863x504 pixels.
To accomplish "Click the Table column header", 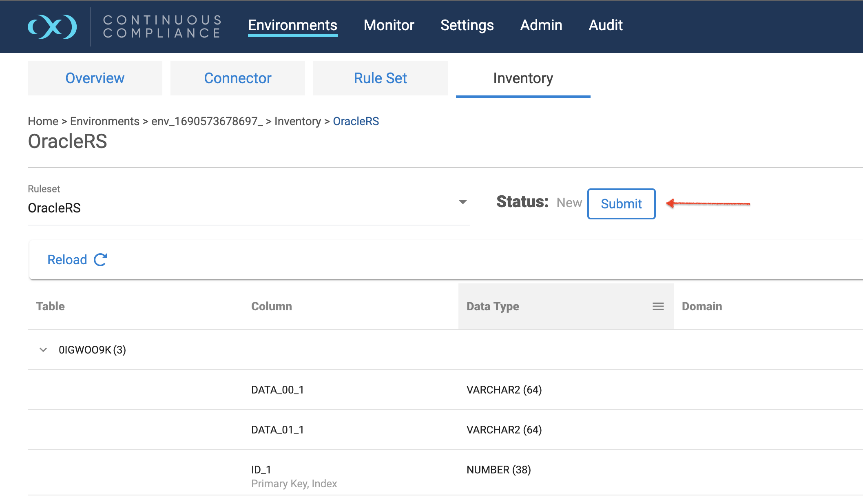I will pos(50,306).
